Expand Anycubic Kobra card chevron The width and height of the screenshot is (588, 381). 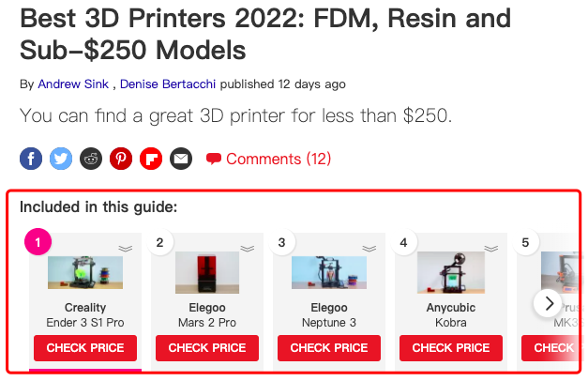(490, 249)
